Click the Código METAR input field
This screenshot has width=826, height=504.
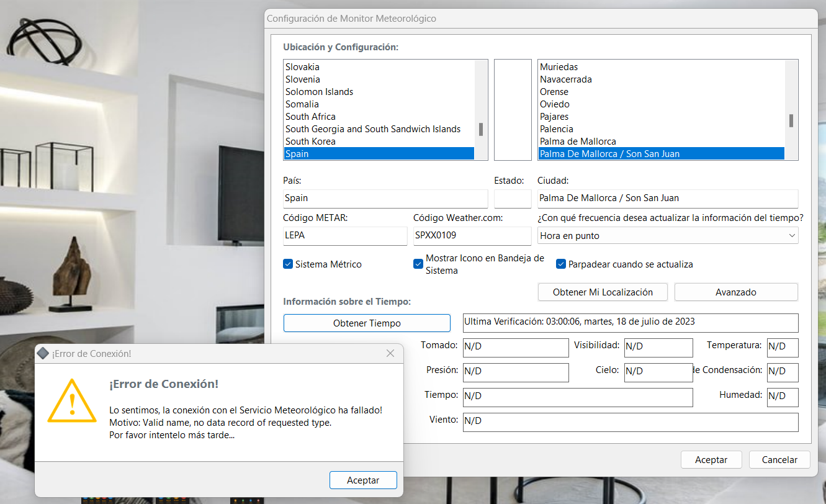(x=344, y=236)
